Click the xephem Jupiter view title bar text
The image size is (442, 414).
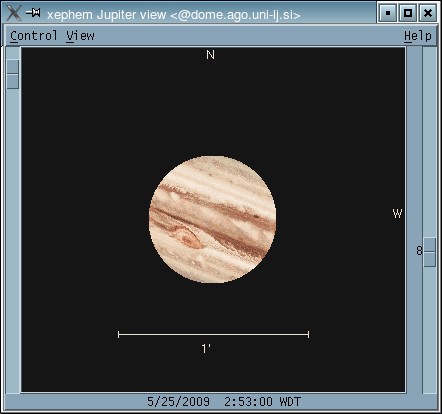click(x=174, y=15)
